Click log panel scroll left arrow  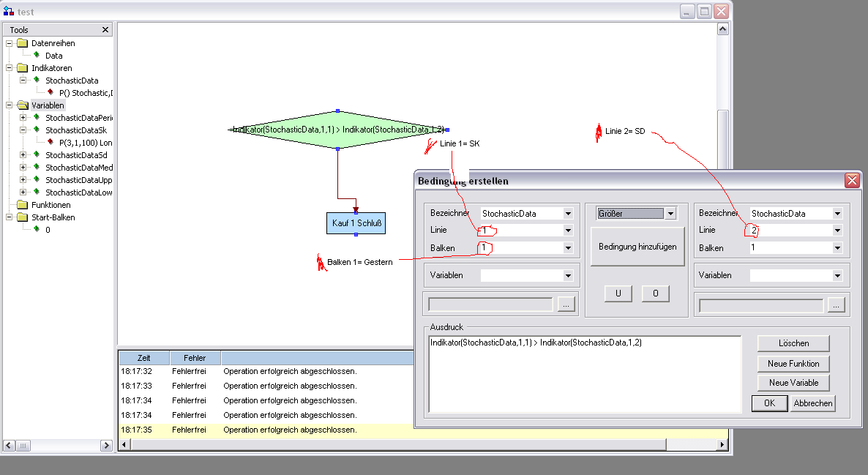[124, 444]
